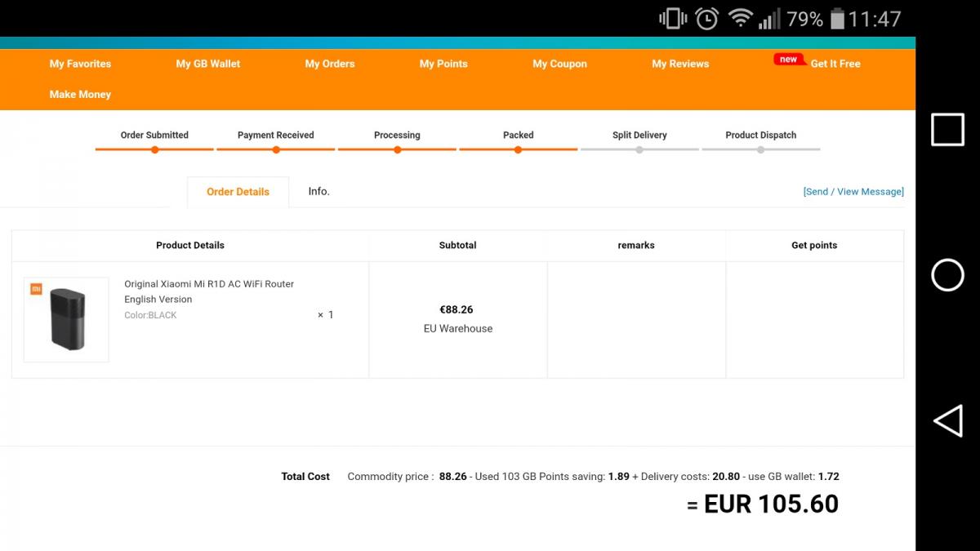The width and height of the screenshot is (980, 551).
Task: Tap the alarm clock status icon
Action: (706, 18)
